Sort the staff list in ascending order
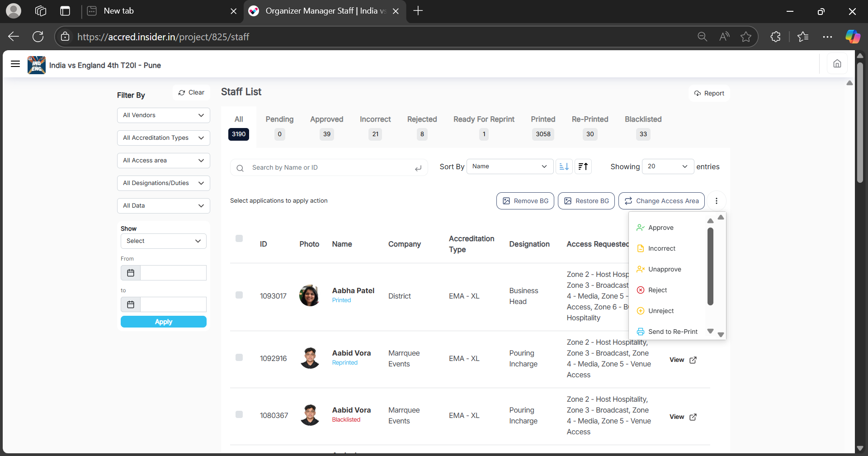 pos(564,166)
